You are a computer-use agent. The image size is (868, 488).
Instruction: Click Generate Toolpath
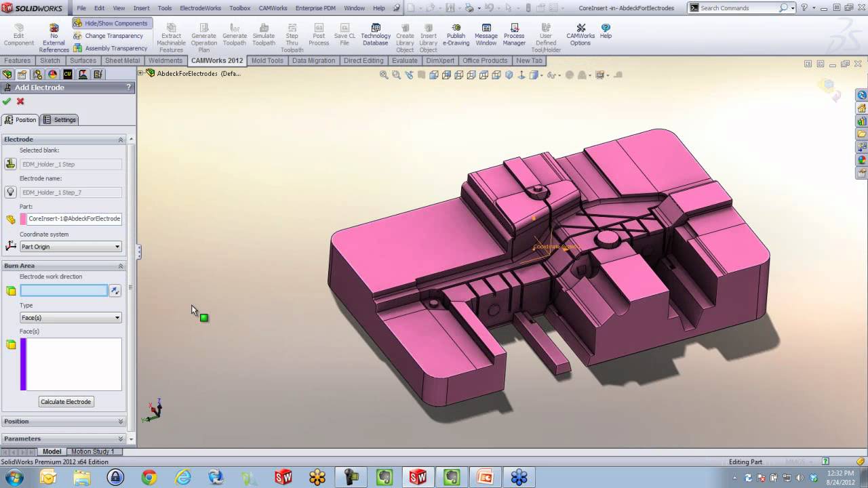[x=235, y=35]
